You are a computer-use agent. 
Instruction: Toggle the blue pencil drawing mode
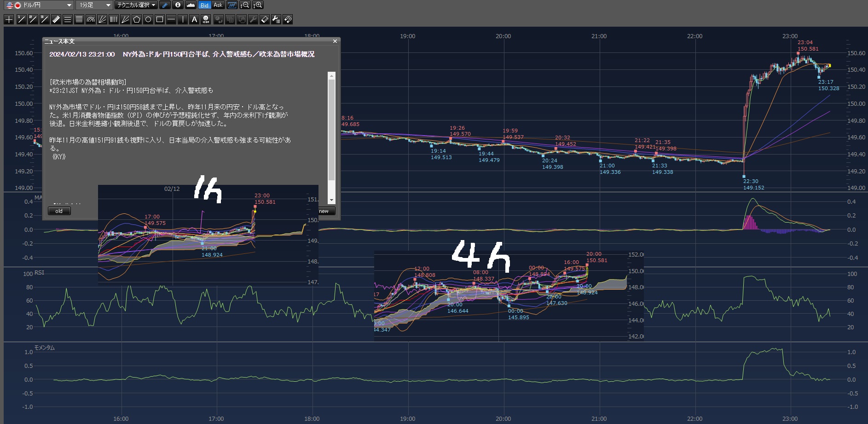[x=165, y=5]
